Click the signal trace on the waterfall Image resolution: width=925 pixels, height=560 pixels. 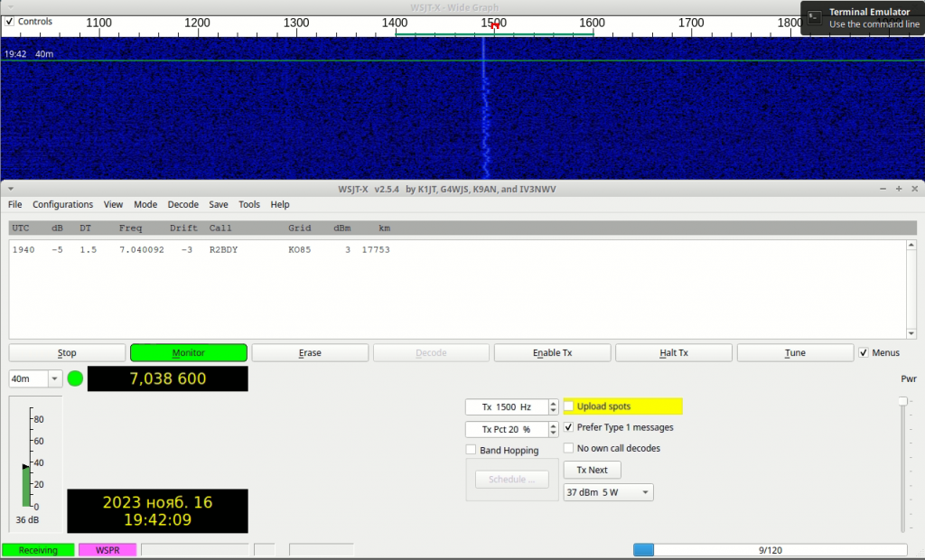485,109
